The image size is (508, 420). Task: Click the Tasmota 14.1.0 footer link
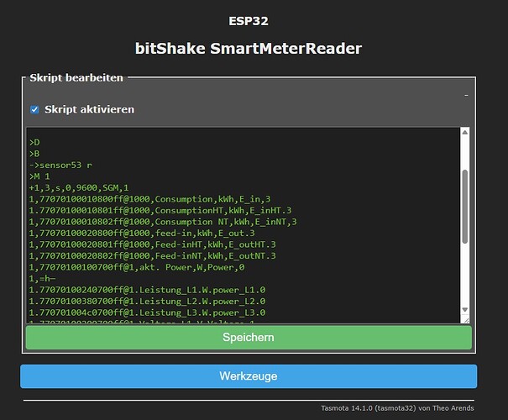[397, 408]
